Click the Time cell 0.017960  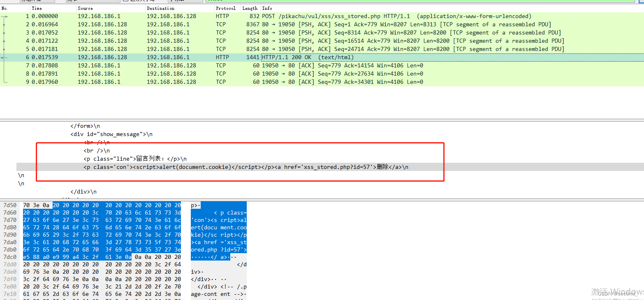[45, 82]
